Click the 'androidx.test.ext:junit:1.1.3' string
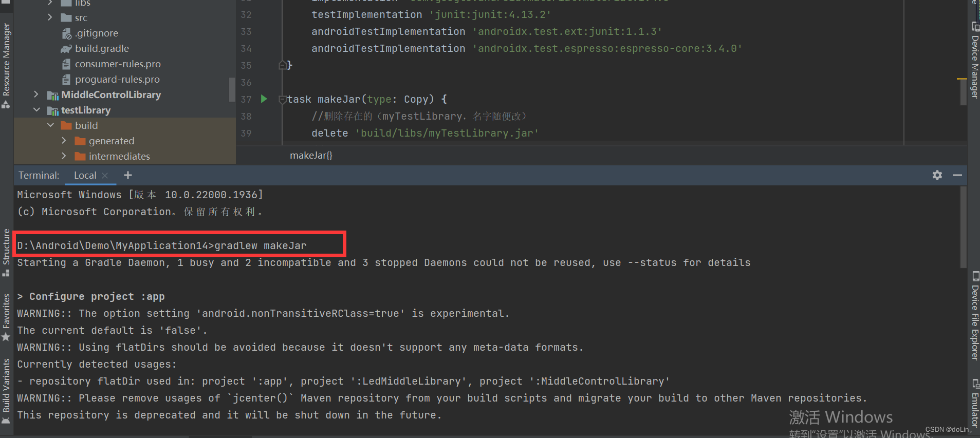Viewport: 980px width, 438px height. click(x=567, y=31)
